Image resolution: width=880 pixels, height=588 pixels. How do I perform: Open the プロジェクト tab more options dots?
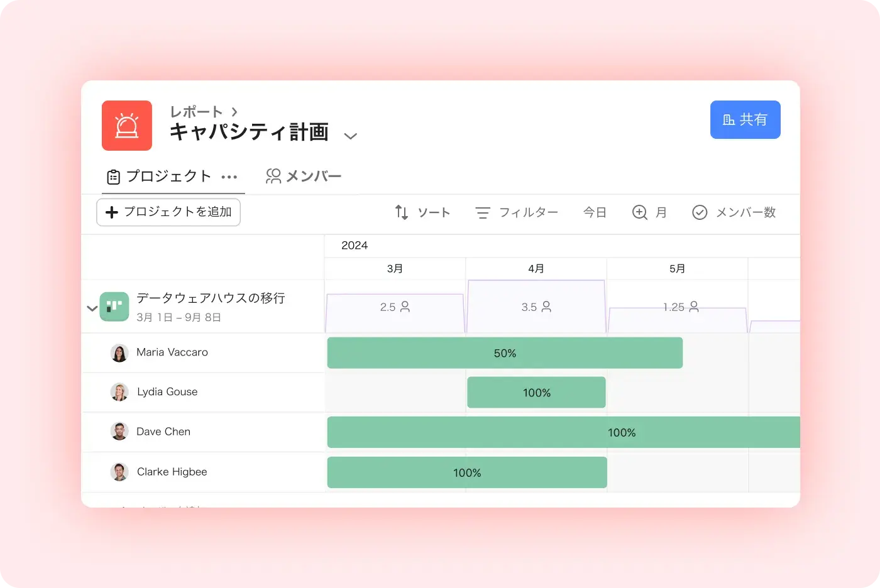[229, 177]
